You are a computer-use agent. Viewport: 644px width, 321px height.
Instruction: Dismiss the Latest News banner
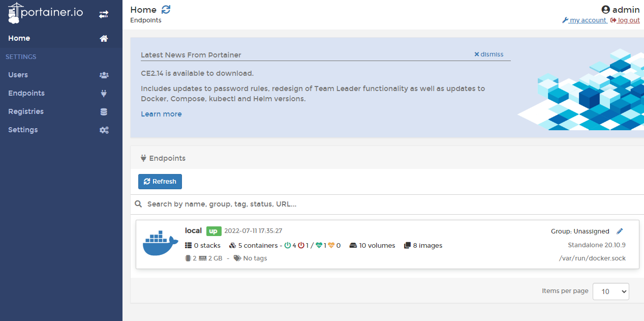[x=489, y=54]
